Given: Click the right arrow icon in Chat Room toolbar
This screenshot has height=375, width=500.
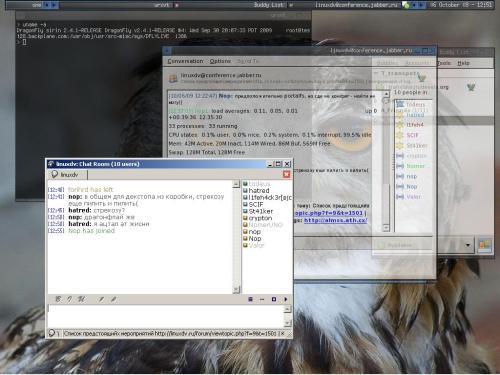Looking at the screenshot, I should point(286,299).
